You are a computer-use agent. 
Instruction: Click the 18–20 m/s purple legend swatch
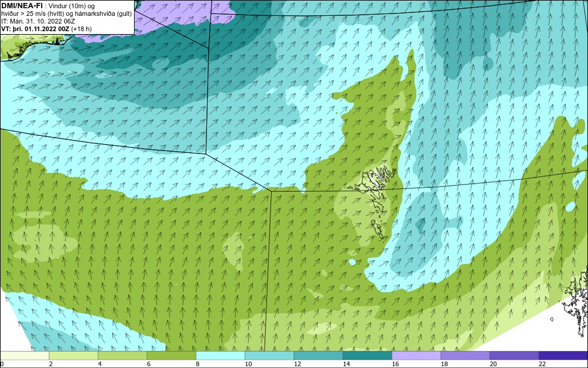point(465,355)
